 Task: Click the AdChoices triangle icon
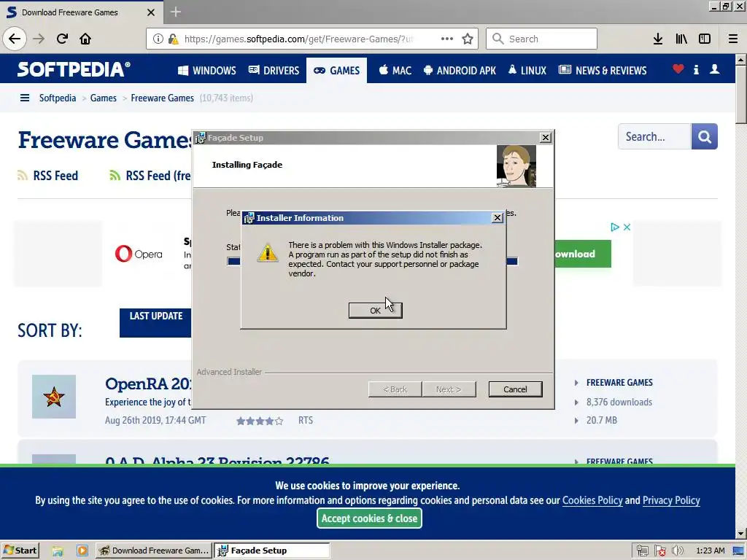click(x=614, y=227)
